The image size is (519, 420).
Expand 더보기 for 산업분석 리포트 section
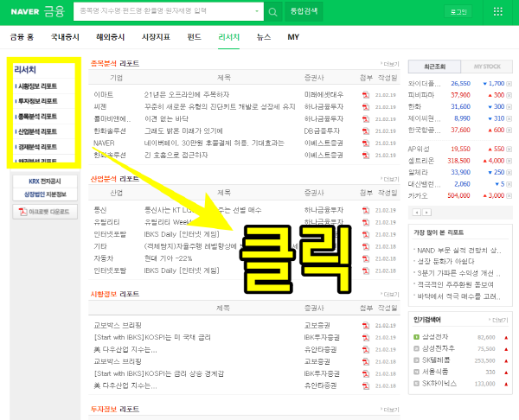pos(390,179)
